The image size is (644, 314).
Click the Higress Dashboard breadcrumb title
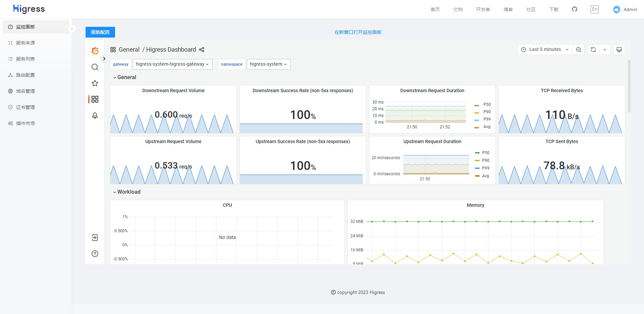click(x=171, y=50)
